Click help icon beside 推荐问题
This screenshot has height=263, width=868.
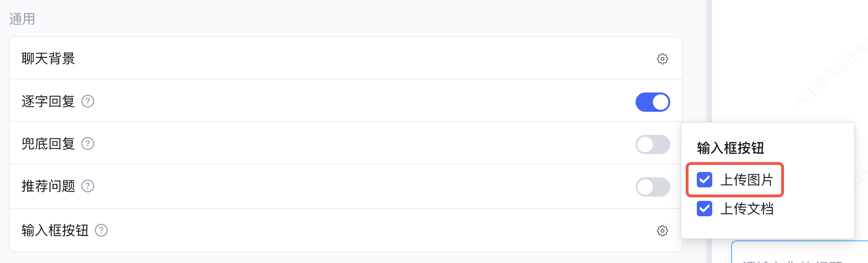[x=88, y=186]
